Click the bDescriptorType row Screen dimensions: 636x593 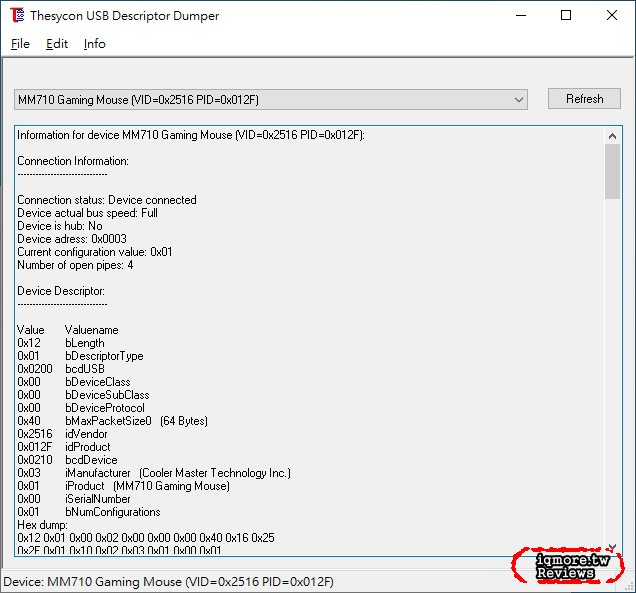click(x=80, y=356)
